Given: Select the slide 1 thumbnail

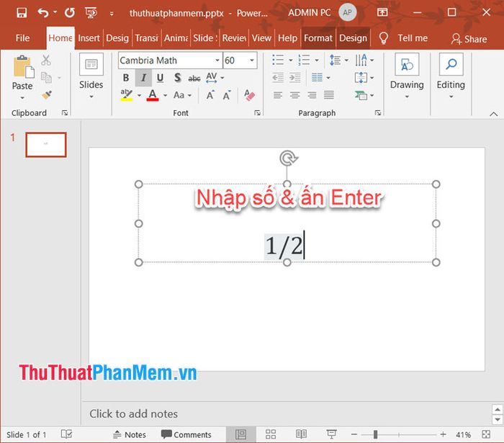Looking at the screenshot, I should click(x=45, y=144).
